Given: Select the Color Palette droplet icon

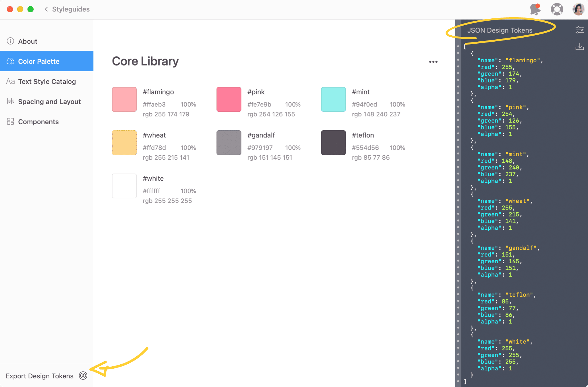Looking at the screenshot, I should click(x=10, y=61).
